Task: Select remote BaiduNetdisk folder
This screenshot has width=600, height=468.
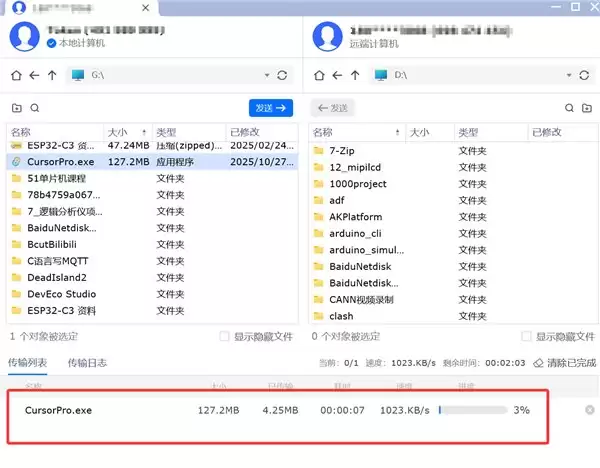Action: point(454,266)
